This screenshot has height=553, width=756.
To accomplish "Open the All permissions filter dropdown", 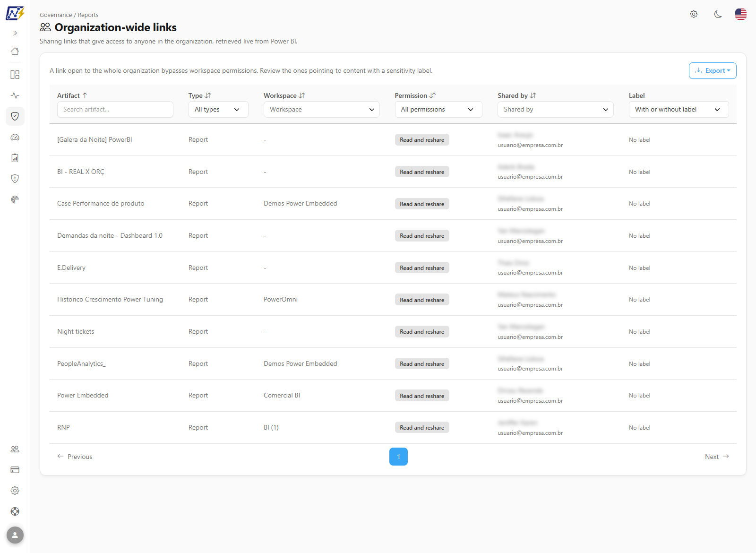I will coord(438,109).
